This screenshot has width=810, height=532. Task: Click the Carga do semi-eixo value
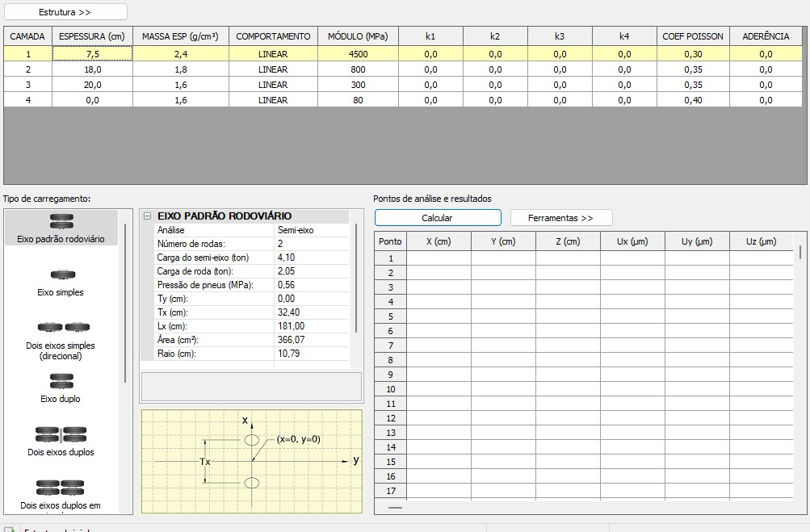click(311, 258)
